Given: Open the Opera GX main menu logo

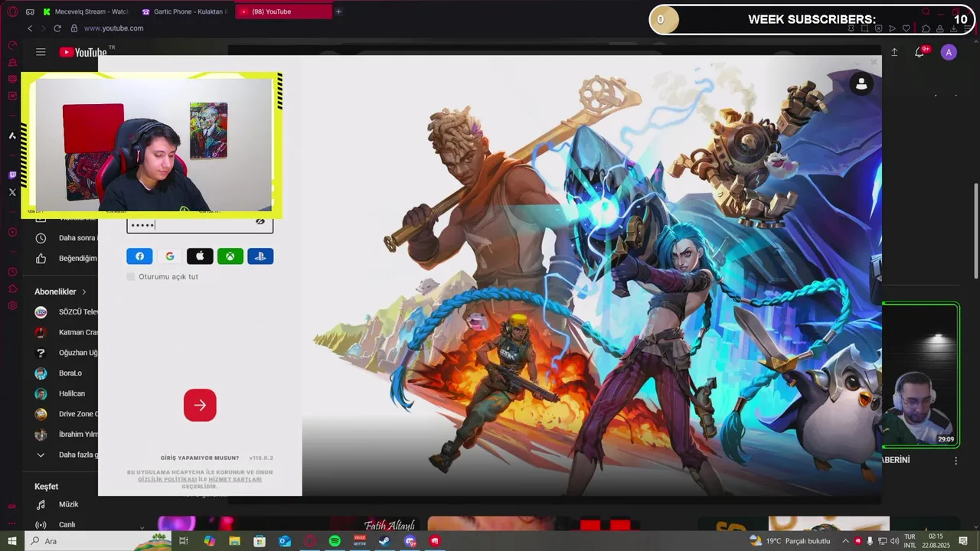Looking at the screenshot, I should pos(12,11).
